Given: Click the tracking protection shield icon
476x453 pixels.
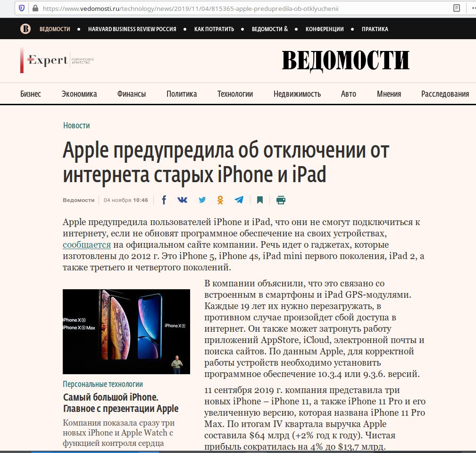Looking at the screenshot, I should coord(22,8).
